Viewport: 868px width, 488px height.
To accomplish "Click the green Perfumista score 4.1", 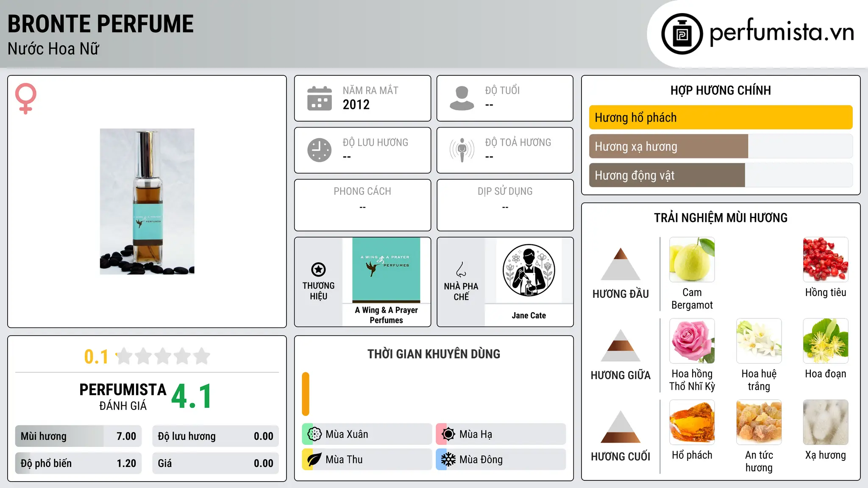I will point(192,396).
